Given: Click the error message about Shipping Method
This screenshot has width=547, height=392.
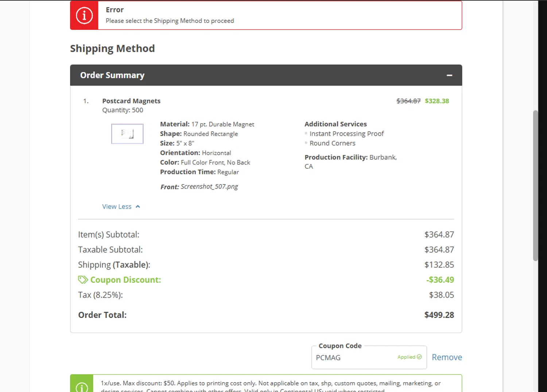Looking at the screenshot, I should click(170, 21).
